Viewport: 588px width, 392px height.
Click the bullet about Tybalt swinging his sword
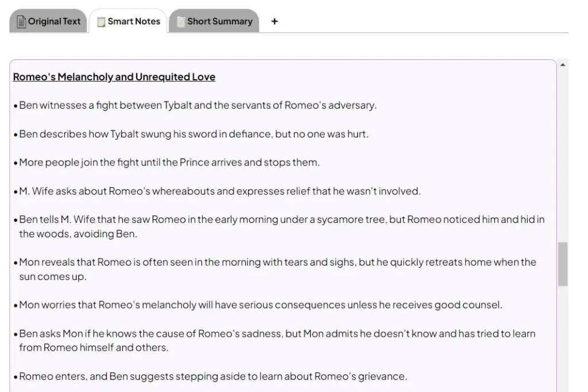pyautogui.click(x=194, y=134)
